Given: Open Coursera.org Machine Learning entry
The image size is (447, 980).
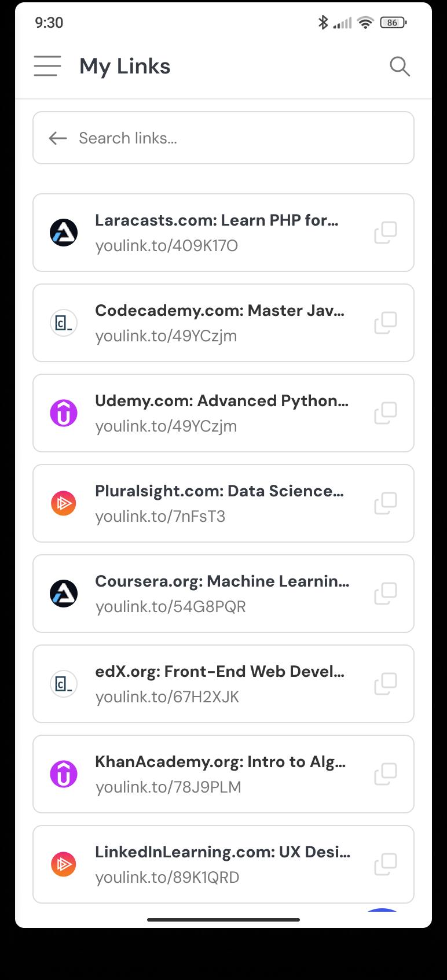Looking at the screenshot, I should point(223,594).
